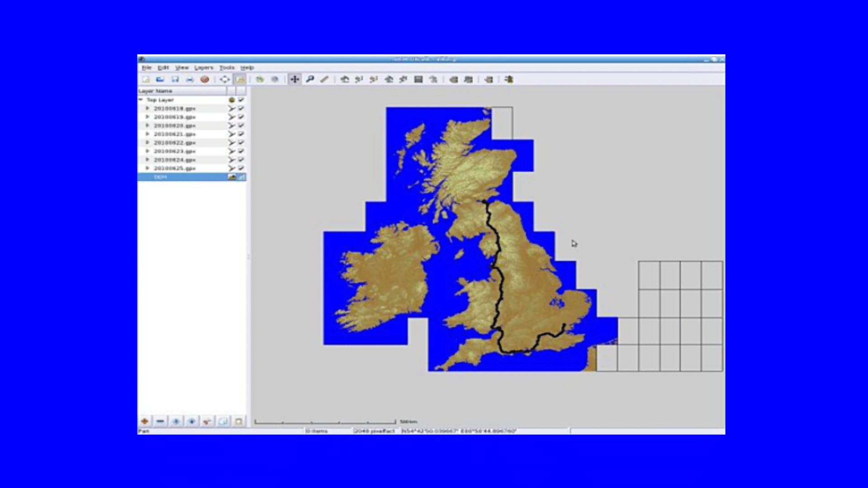
Task: Click the cut scissors icon below layers
Action: coord(207,421)
